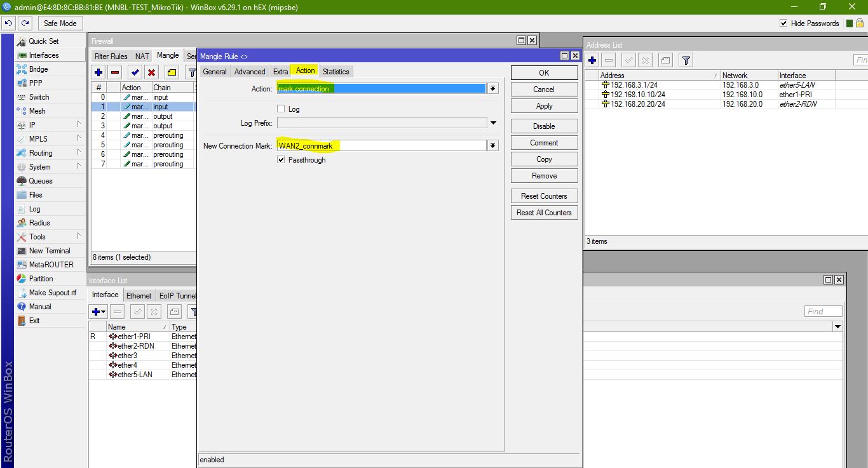Image resolution: width=868 pixels, height=468 pixels.
Task: Disable firewall rule with red X icon
Action: click(x=151, y=72)
